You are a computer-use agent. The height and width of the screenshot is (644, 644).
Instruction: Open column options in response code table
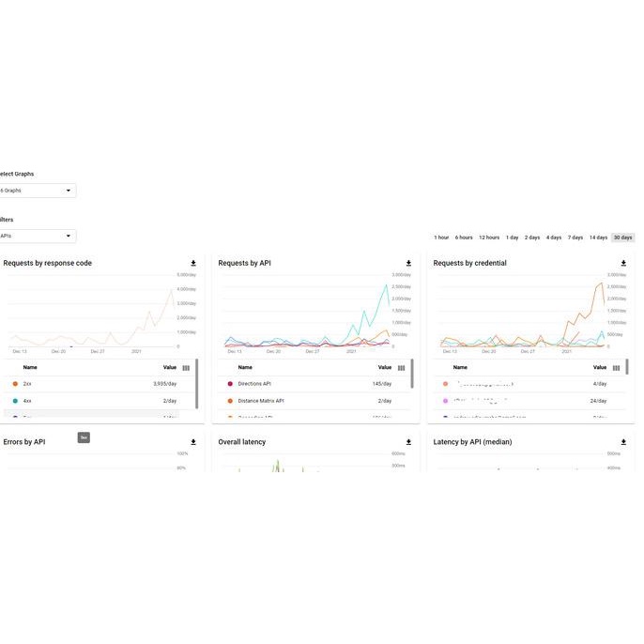pyautogui.click(x=186, y=368)
